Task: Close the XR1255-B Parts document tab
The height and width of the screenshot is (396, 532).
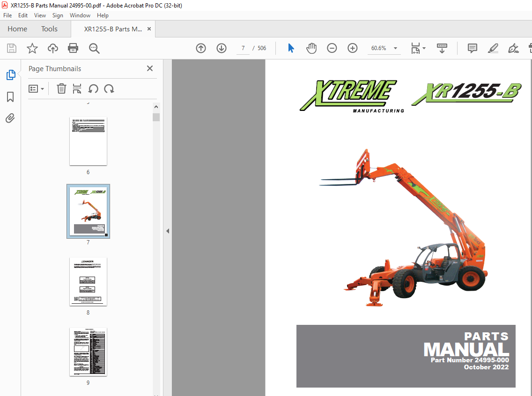Action: coord(149,29)
